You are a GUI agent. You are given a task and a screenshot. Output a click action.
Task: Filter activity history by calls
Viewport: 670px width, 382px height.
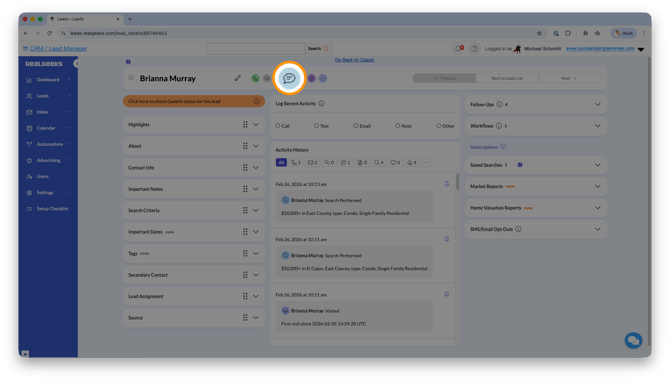[296, 162]
